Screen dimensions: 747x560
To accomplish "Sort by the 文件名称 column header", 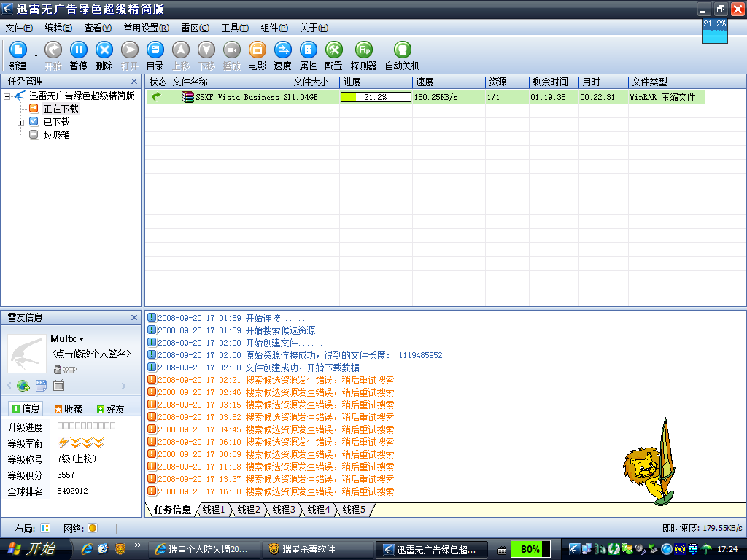I will [x=229, y=82].
